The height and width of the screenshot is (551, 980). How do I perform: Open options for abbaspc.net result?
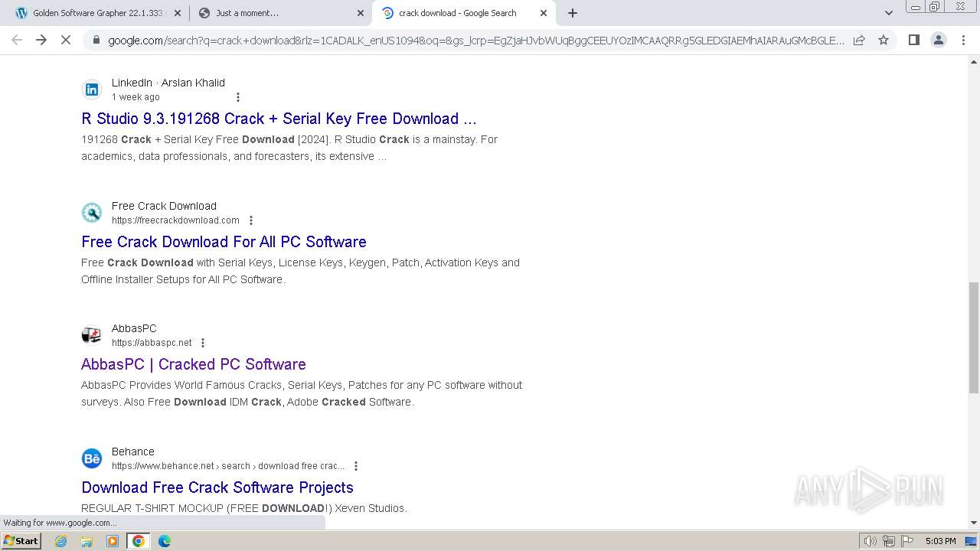point(203,343)
